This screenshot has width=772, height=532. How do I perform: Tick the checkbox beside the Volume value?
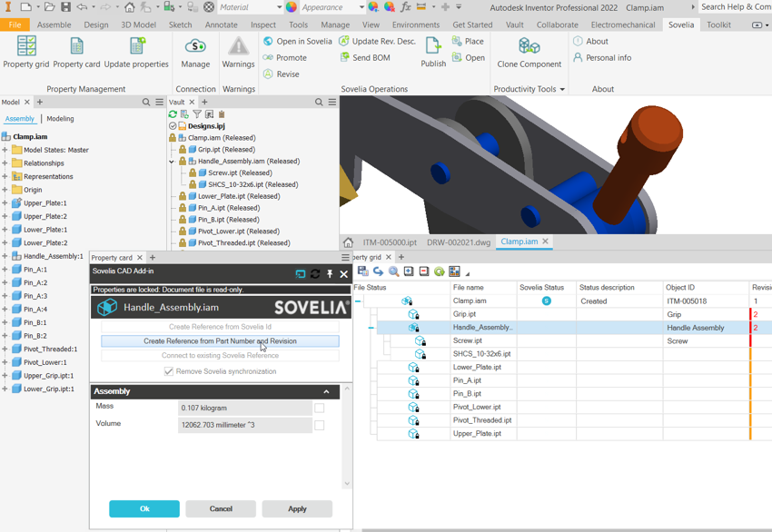320,425
